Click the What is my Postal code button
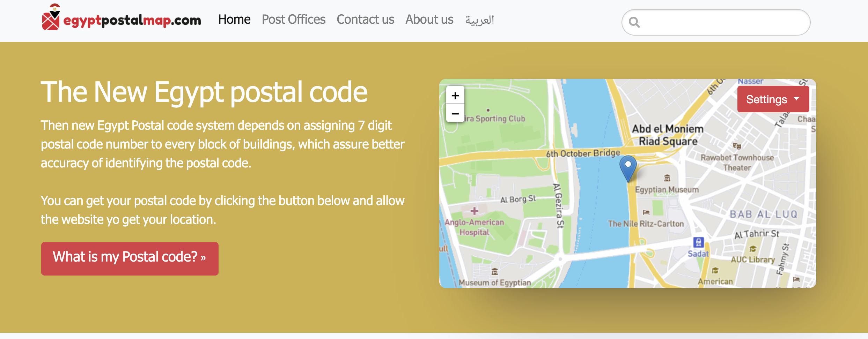This screenshot has height=339, width=868. (130, 258)
